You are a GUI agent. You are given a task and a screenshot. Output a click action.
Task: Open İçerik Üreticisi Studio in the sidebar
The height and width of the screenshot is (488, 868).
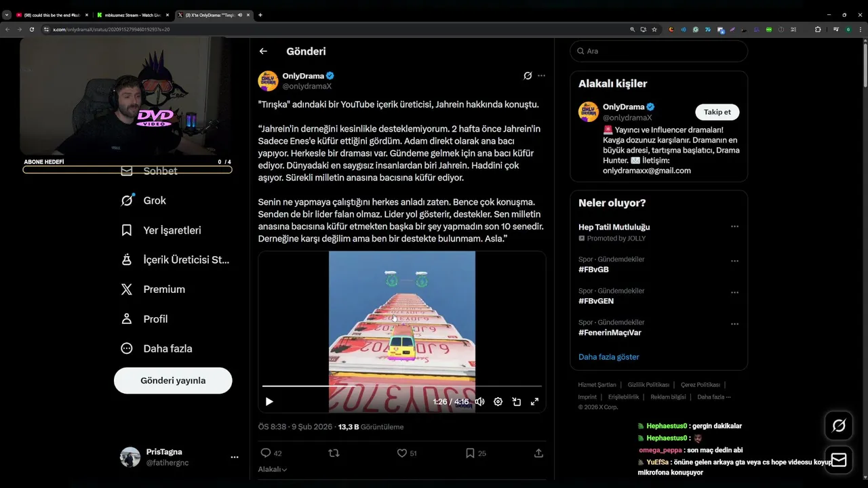[x=175, y=260]
